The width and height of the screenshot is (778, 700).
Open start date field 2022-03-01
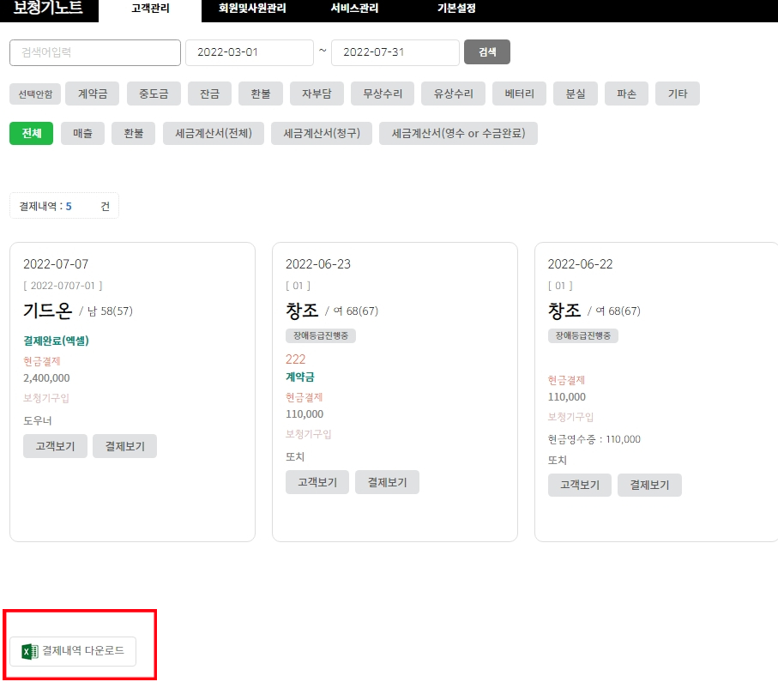(x=249, y=52)
